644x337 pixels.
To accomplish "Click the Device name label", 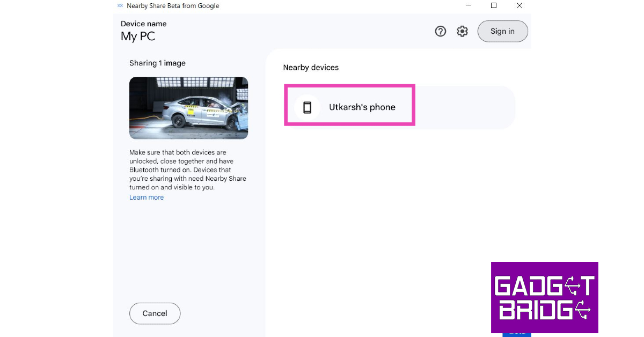I will [143, 24].
